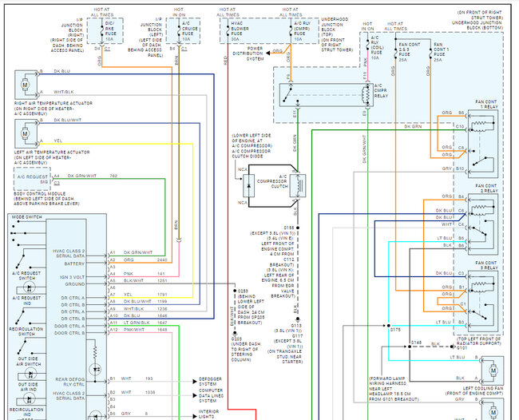Click the 'MODE SWITCH' label
Image resolution: width=519 pixels, height=420 pixels.
point(27,217)
